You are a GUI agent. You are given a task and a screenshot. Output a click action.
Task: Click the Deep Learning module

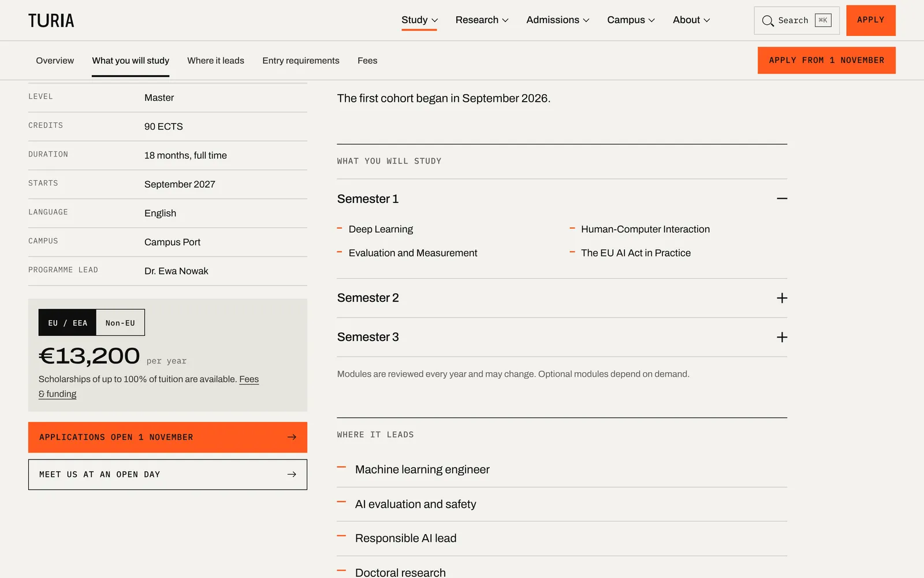coord(381,229)
